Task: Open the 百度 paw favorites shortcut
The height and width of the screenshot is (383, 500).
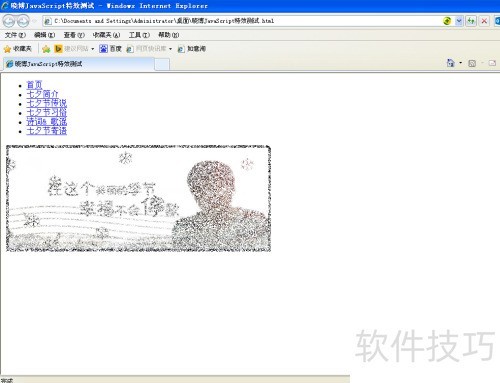Action: tap(110, 49)
